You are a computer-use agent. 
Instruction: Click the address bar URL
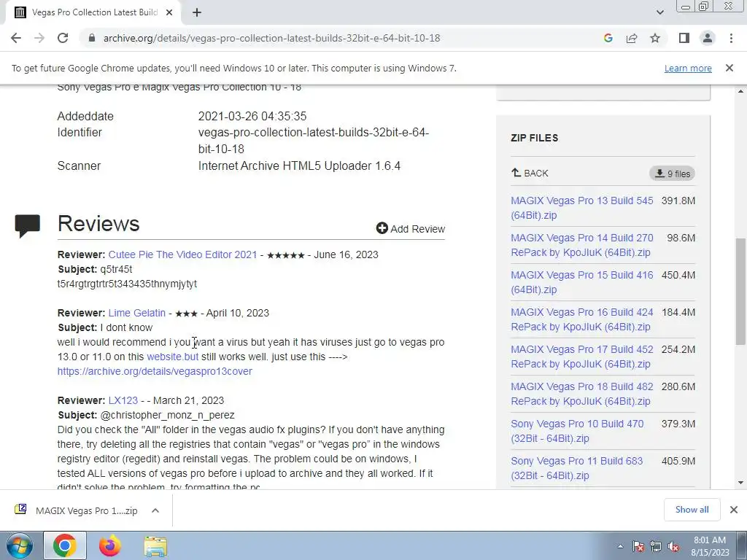(271, 38)
